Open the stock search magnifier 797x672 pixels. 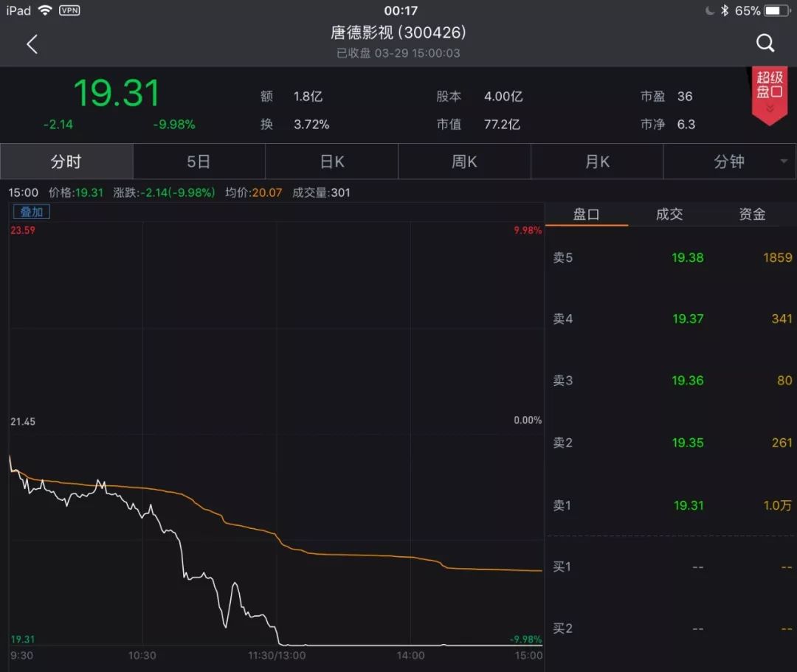point(765,44)
